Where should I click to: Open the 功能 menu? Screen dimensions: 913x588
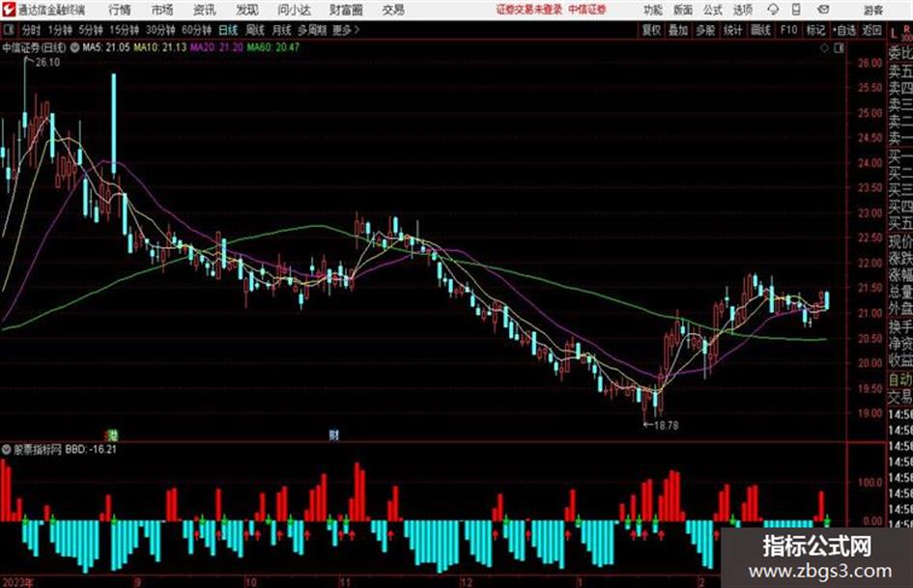[x=653, y=10]
